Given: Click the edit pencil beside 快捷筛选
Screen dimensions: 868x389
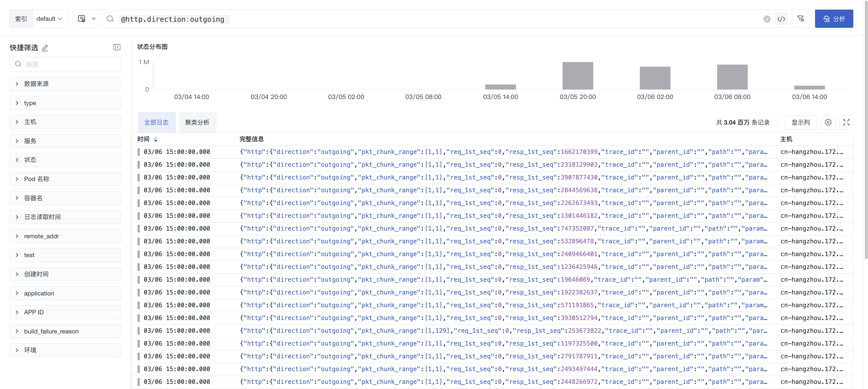Looking at the screenshot, I should click(x=45, y=48).
